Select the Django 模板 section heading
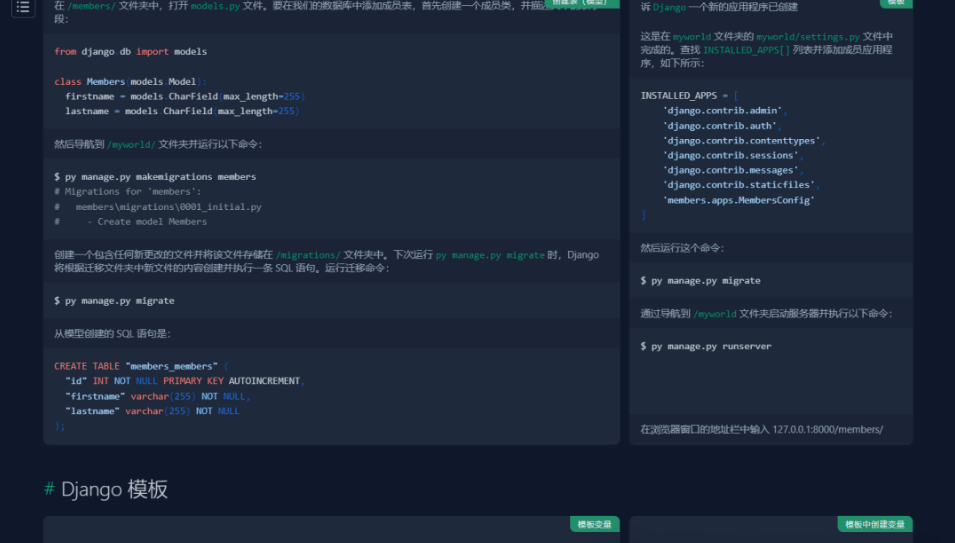This screenshot has height=543, width=955. tap(114, 489)
